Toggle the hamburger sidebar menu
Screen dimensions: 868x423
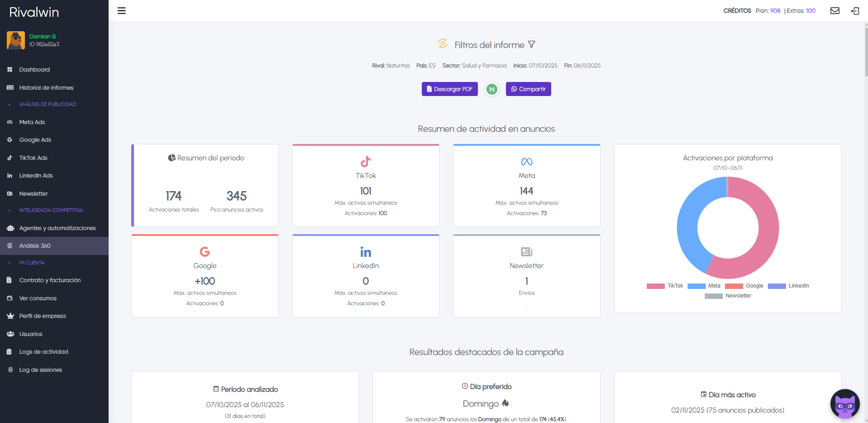(121, 11)
